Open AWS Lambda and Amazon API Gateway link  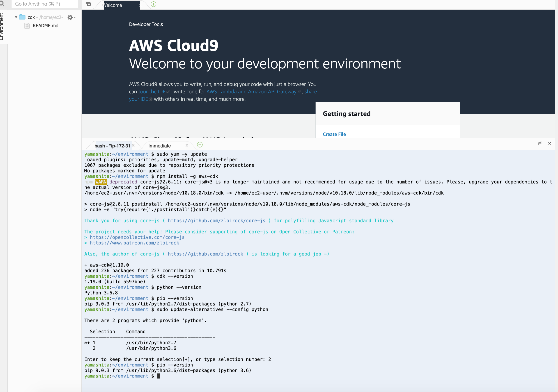pos(251,92)
